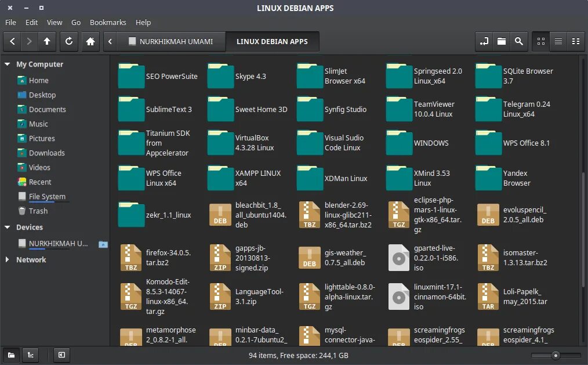Open Music in the sidebar

38,124
